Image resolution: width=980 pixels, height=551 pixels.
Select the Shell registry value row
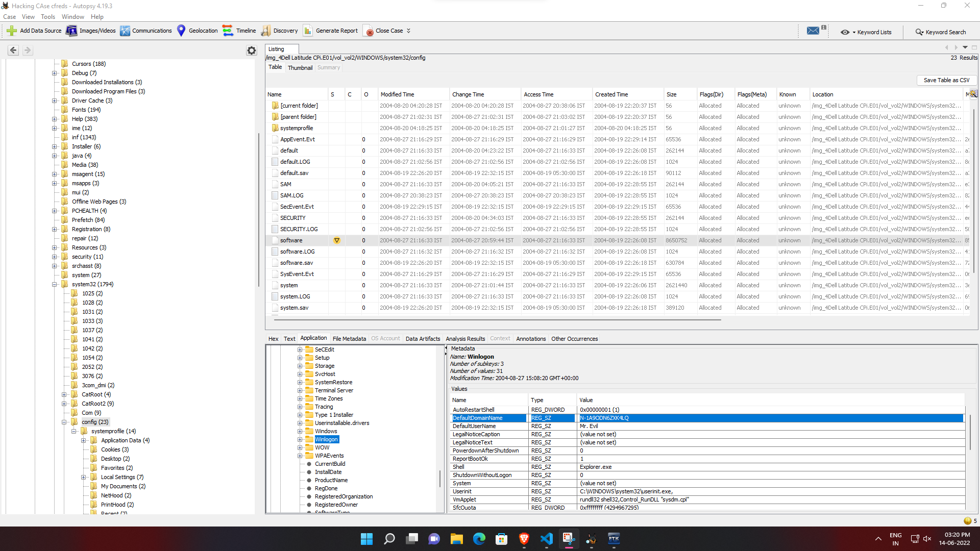tap(707, 467)
